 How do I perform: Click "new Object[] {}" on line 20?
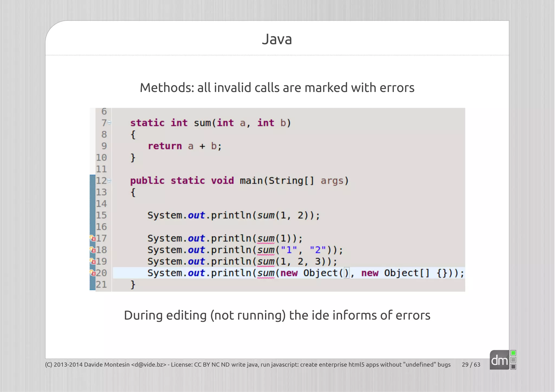coord(405,273)
